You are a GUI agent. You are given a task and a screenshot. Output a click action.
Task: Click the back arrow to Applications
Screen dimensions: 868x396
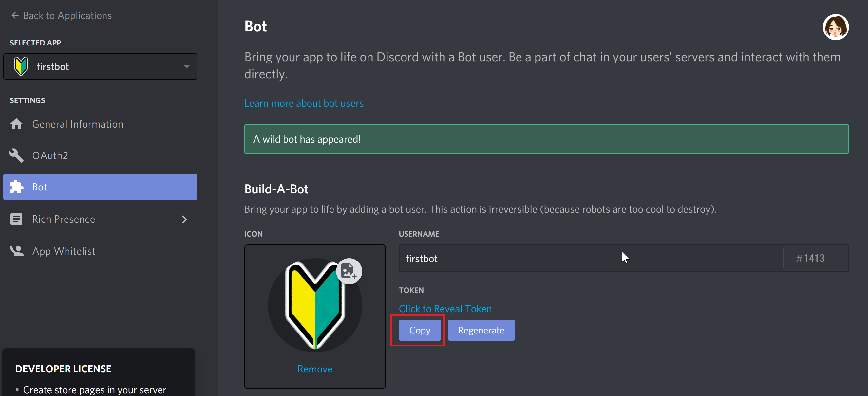[15, 15]
